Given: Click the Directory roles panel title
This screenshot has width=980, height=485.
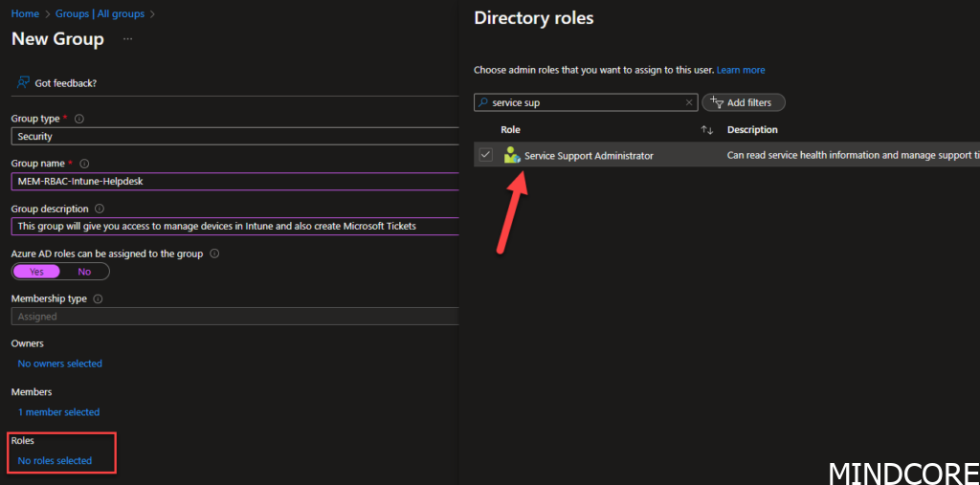Looking at the screenshot, I should [534, 18].
